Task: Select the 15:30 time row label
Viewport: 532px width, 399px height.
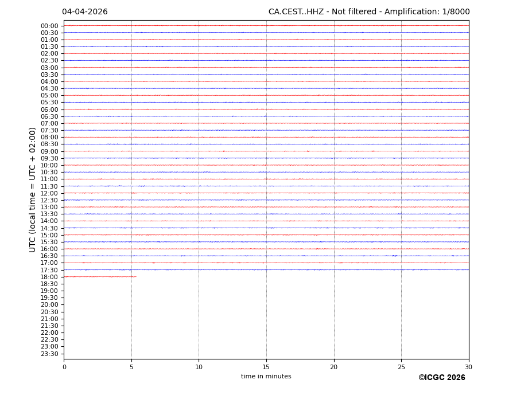Action: click(x=49, y=242)
